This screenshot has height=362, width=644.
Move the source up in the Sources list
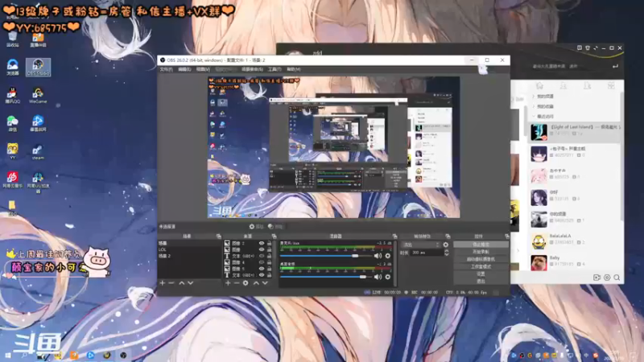(x=256, y=283)
